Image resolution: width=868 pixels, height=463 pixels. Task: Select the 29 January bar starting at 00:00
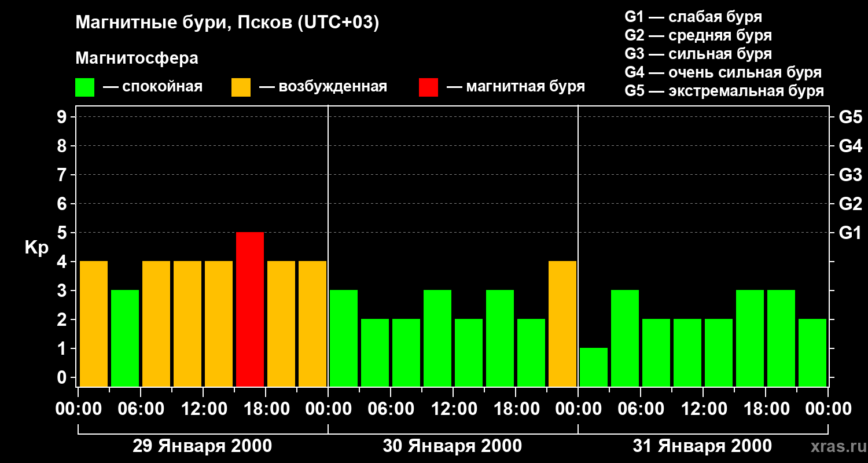pos(94,324)
